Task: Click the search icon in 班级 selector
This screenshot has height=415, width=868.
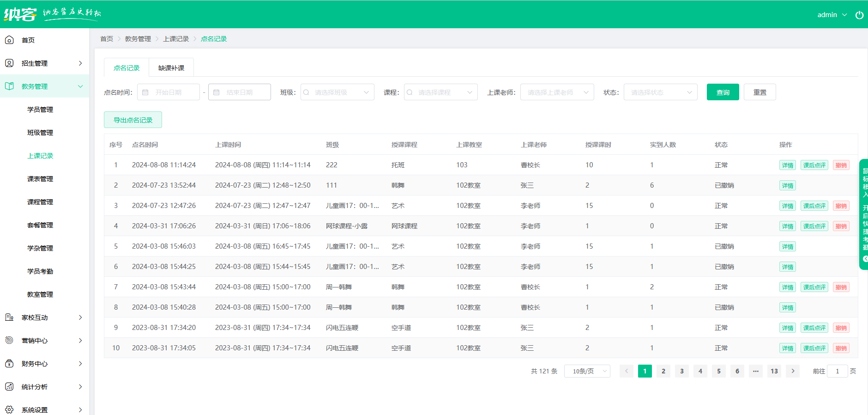Action: (306, 92)
